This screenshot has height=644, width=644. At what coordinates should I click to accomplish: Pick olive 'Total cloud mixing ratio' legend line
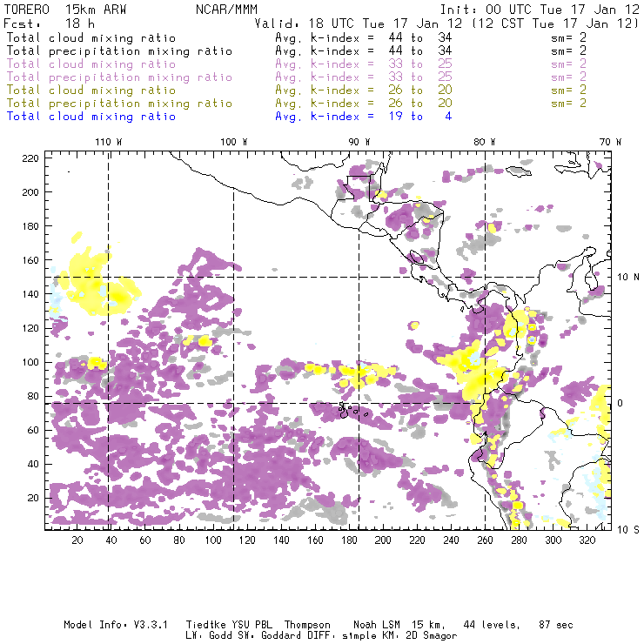[91, 91]
